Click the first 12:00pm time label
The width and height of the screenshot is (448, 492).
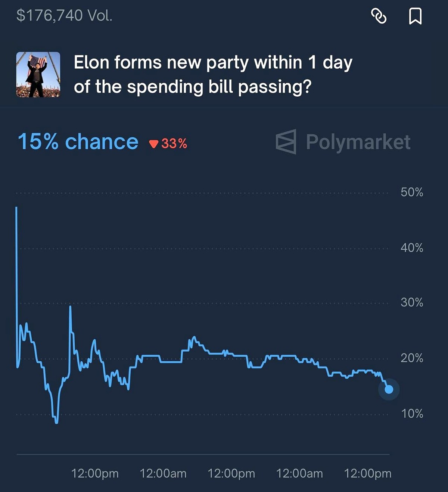click(95, 474)
